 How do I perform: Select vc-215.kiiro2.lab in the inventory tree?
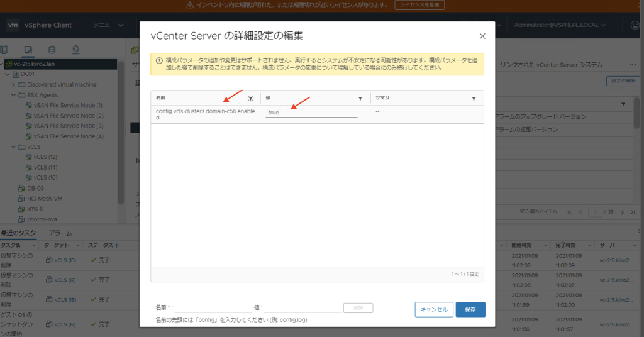[x=34, y=64]
